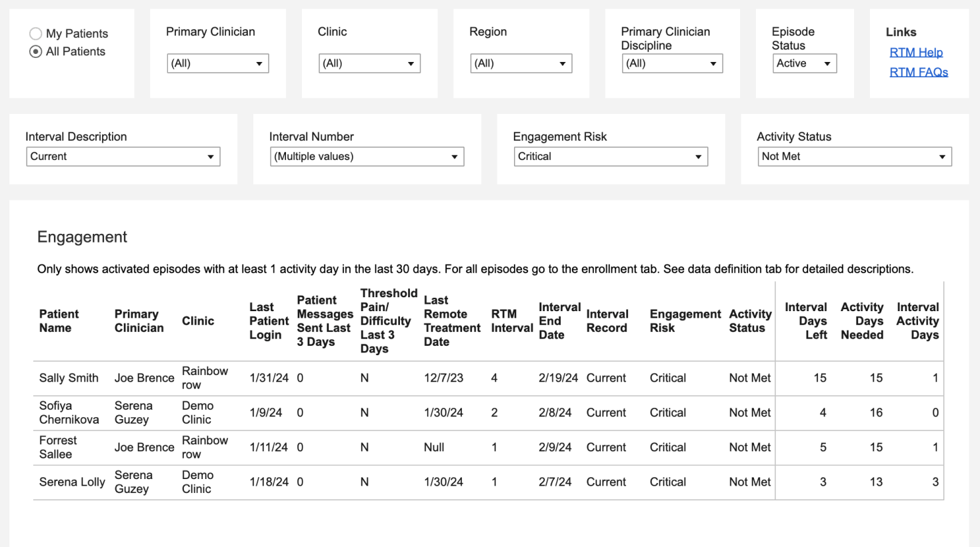Viewport: 980px width, 547px height.
Task: Click the Interval Days Left column header
Action: pos(806,321)
